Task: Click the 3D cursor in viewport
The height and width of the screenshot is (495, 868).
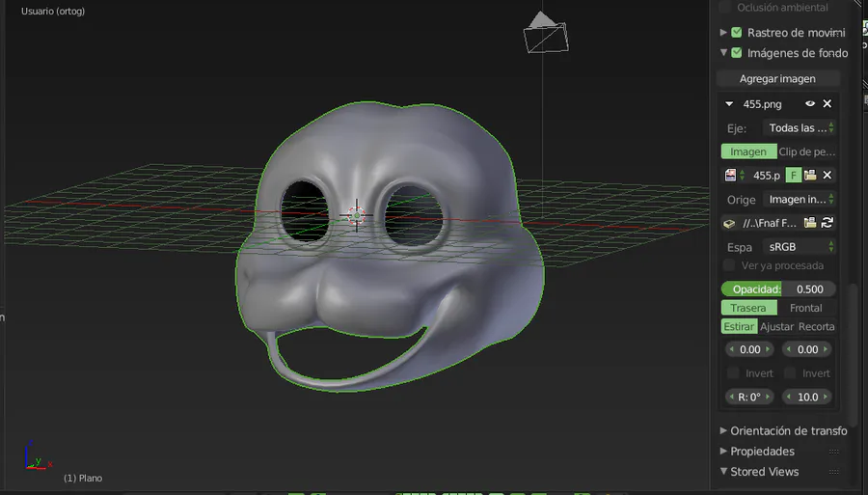Action: [x=357, y=215]
